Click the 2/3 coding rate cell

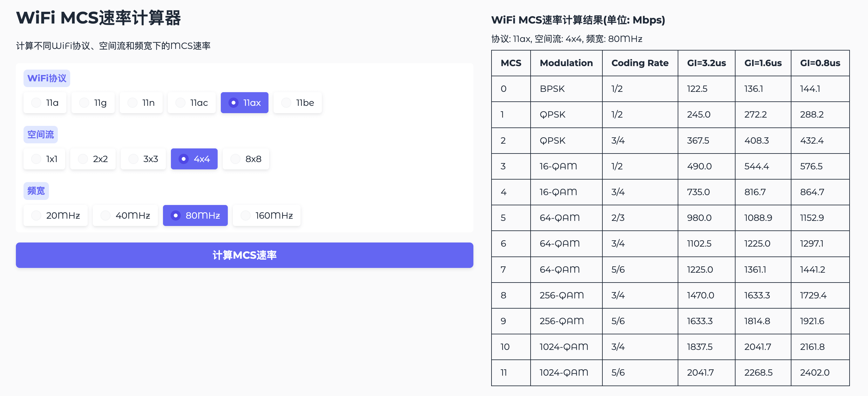coord(640,218)
